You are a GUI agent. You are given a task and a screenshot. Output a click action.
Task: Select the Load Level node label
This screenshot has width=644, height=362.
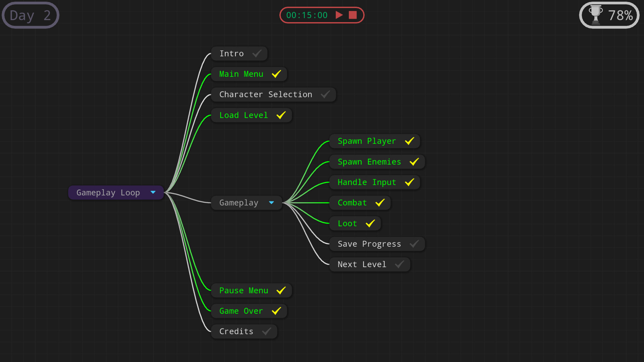[x=244, y=115]
